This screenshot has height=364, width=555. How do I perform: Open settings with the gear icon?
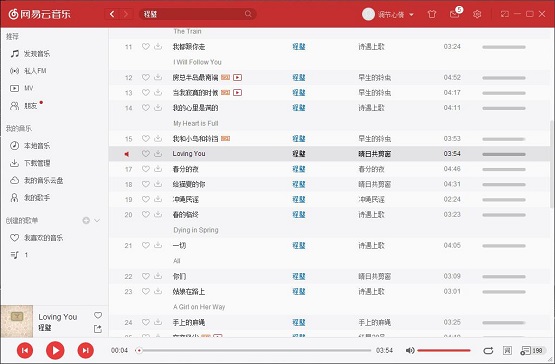(x=477, y=14)
